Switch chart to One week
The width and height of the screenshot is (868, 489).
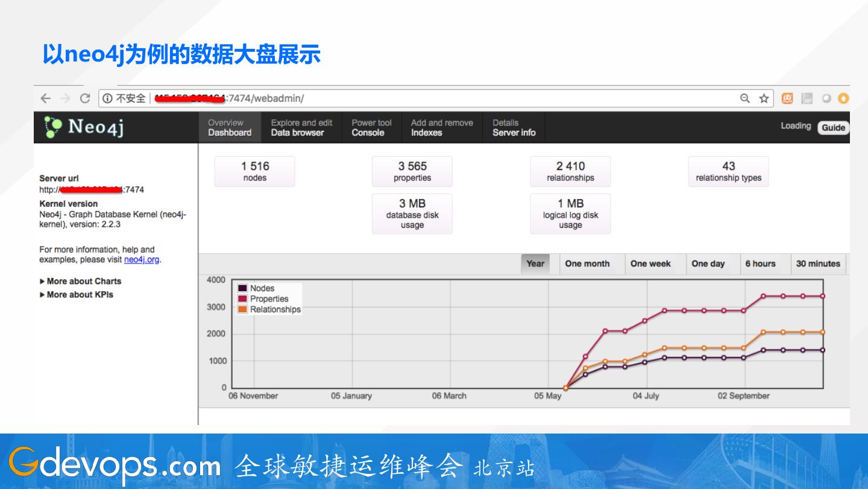(650, 263)
